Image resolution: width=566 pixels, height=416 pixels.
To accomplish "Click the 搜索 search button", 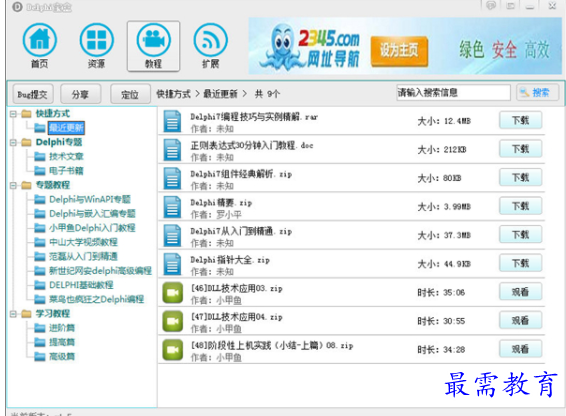I will click(x=538, y=93).
